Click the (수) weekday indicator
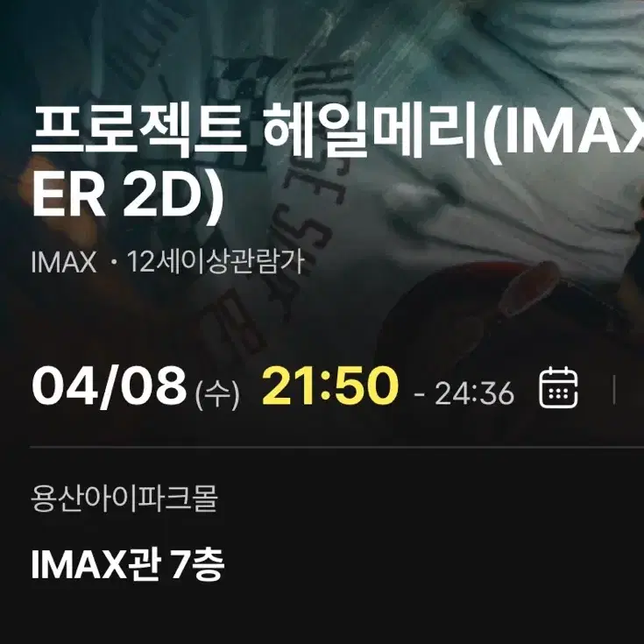Image resolution: width=644 pixels, height=644 pixels. (217, 393)
